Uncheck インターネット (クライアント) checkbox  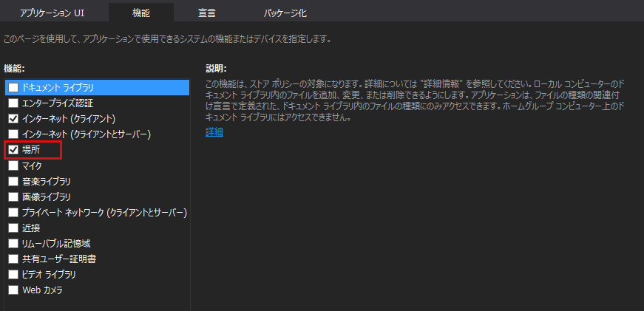pyautogui.click(x=13, y=119)
